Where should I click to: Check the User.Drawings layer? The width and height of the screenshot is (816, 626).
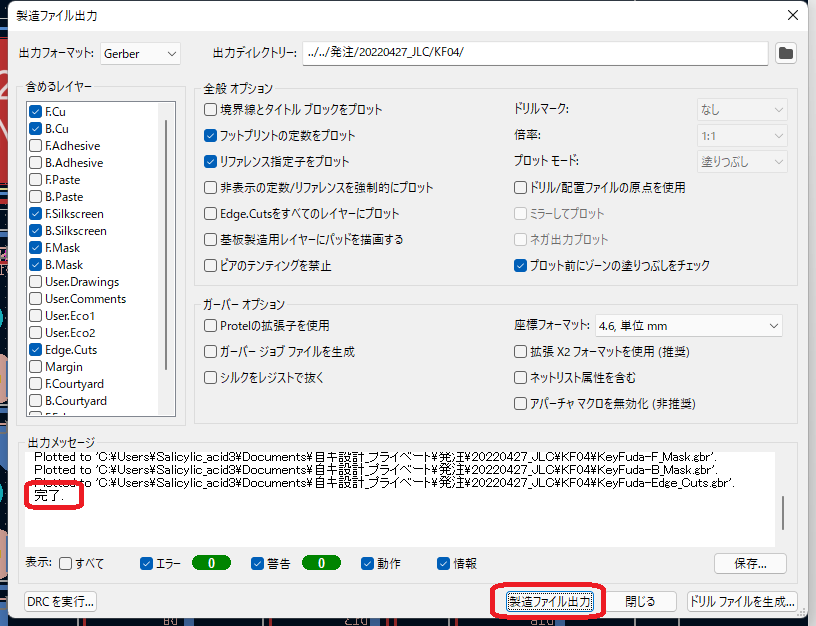35,282
